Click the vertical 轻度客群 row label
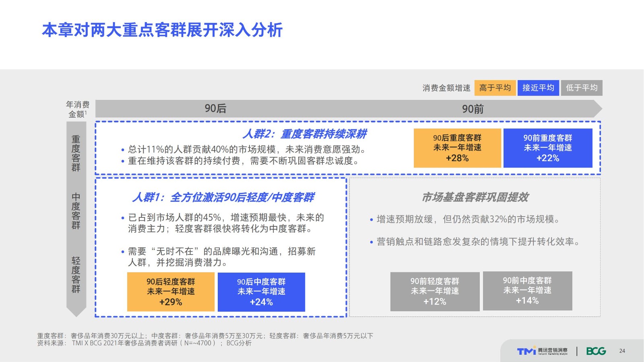The image size is (644, 362). click(x=76, y=275)
